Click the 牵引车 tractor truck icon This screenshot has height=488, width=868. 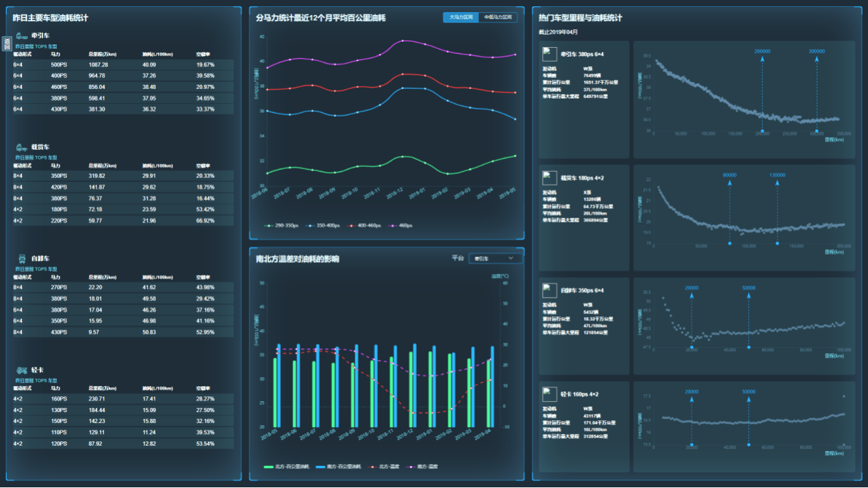(x=21, y=35)
